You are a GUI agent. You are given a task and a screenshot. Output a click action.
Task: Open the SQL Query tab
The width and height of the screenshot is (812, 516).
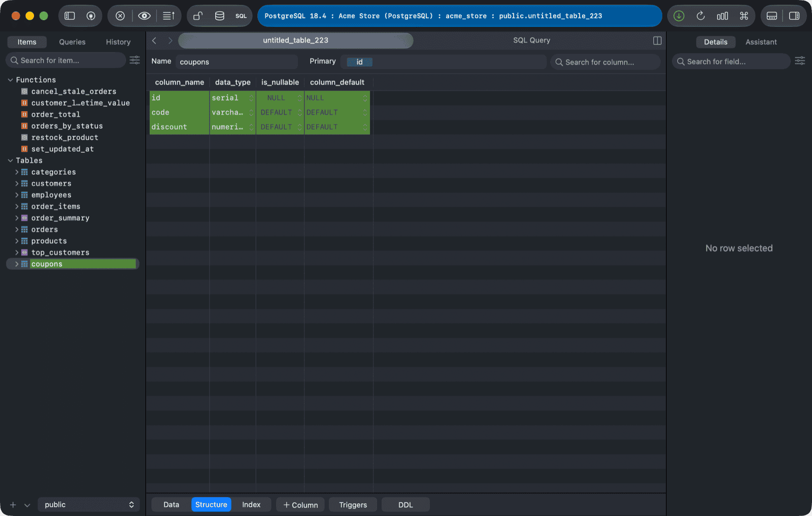[531, 40]
